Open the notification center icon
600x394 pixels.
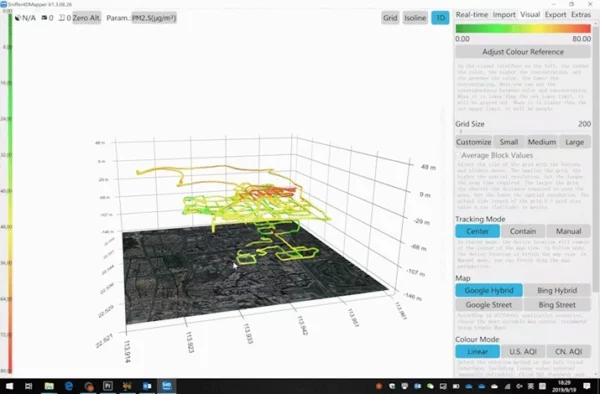[x=587, y=386]
